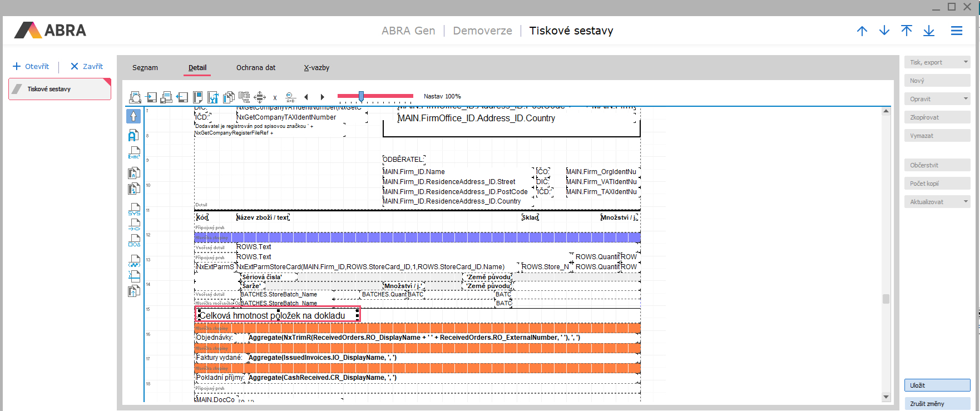Click the copy pages icon in designer toolbar
Screen dimensions: 980x411
(229, 97)
